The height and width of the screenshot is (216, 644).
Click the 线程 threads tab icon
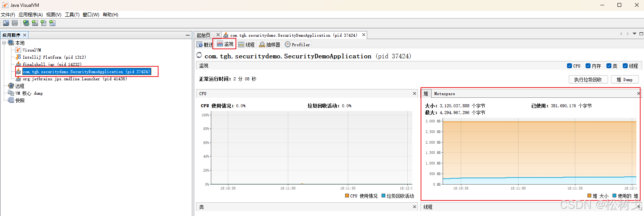click(x=241, y=45)
